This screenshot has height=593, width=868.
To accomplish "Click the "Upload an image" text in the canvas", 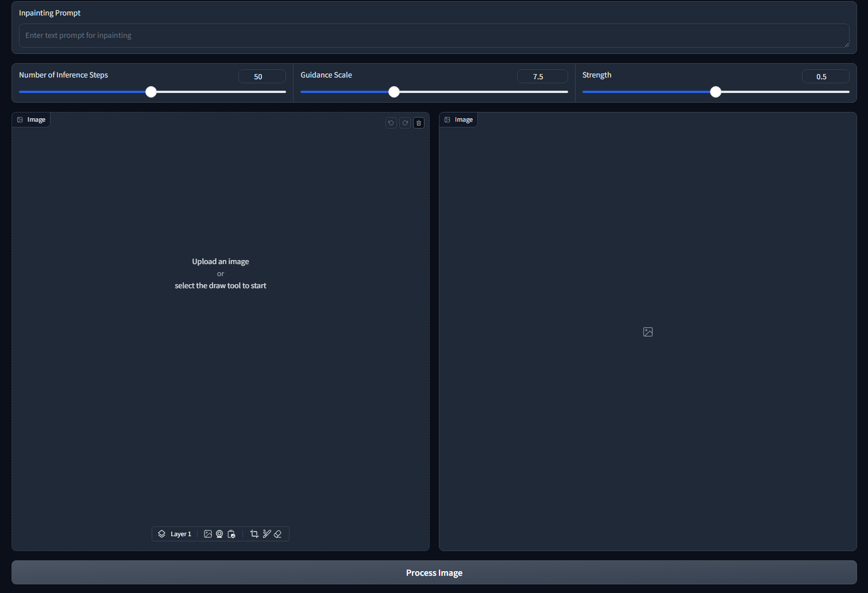I will coord(221,261).
